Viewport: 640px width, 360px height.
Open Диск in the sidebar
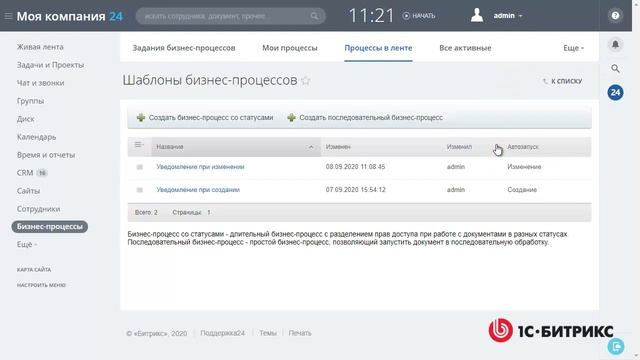coord(25,119)
